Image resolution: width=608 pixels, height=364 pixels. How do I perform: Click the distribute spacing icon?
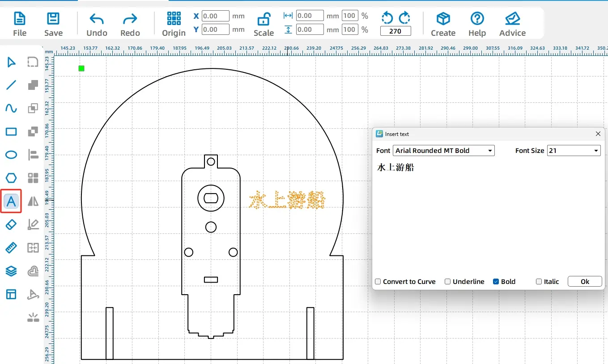click(33, 247)
